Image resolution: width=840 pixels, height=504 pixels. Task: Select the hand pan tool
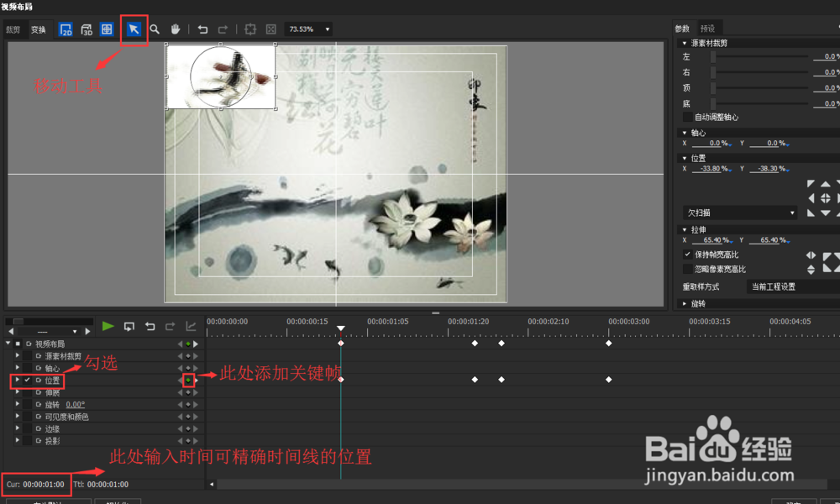tap(176, 29)
